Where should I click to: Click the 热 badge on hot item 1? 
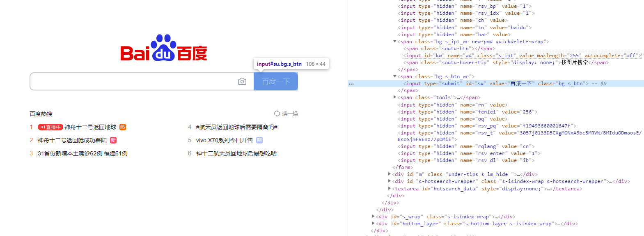(x=123, y=127)
